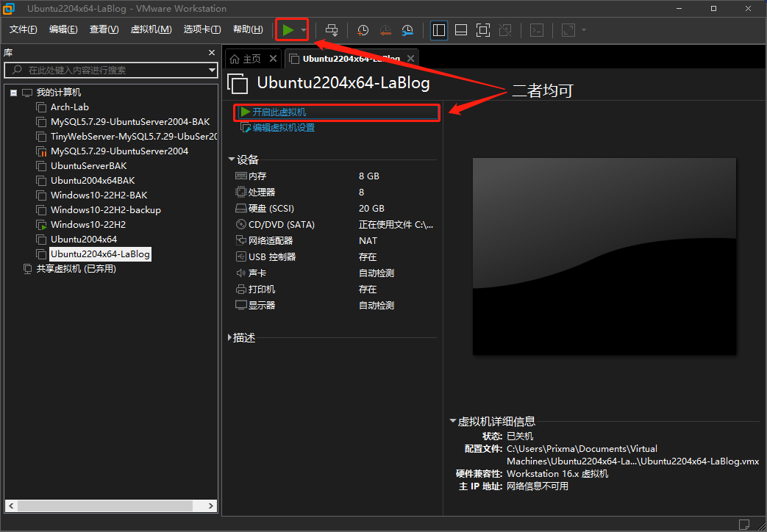Toggle the thumbnail bar view icon
The image size is (767, 532).
pyautogui.click(x=461, y=30)
